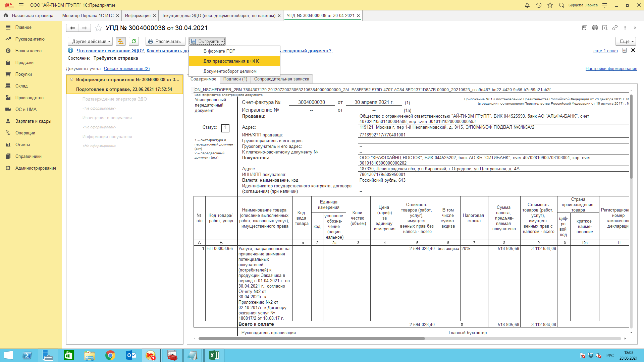This screenshot has height=362, width=644.
Task: Click the copy link chain icon
Action: 615,28
